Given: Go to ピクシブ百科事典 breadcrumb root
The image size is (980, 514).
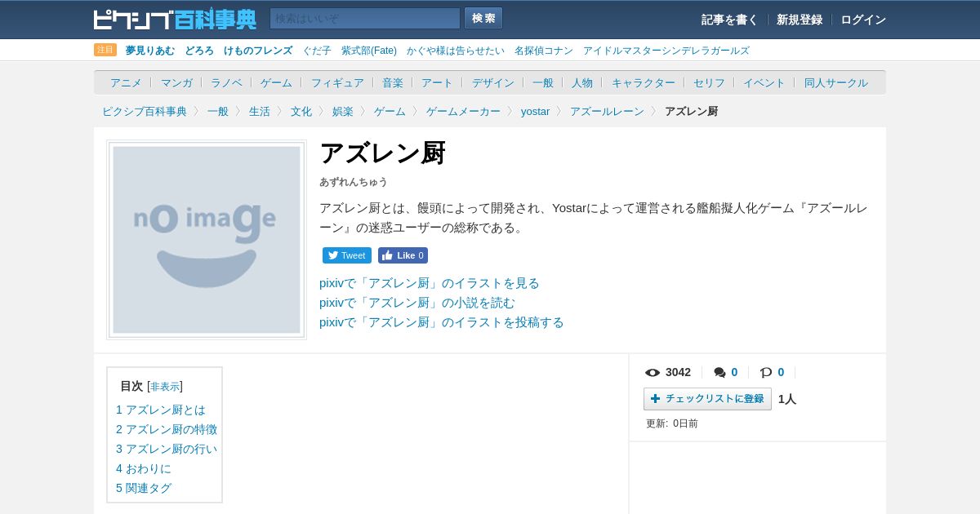Looking at the screenshot, I should 145,111.
